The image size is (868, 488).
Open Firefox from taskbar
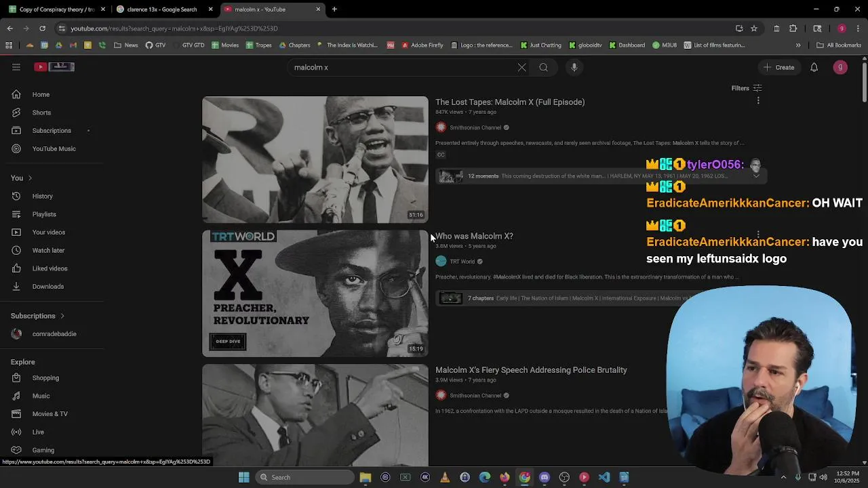[x=505, y=477]
